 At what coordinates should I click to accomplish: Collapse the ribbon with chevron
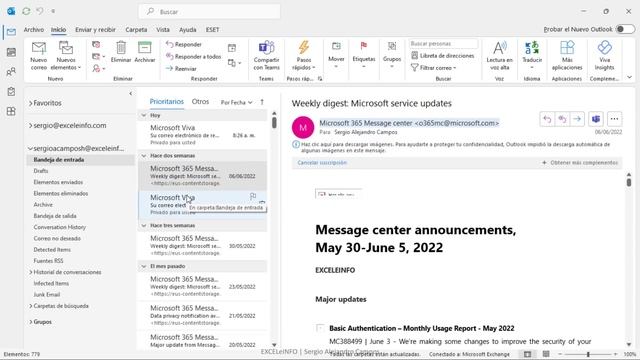pos(629,77)
